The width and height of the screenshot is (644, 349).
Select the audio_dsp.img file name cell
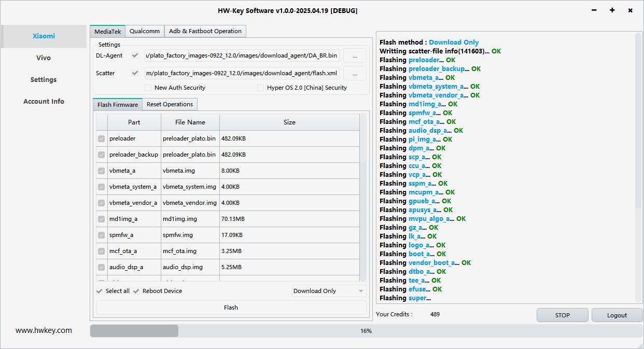pyautogui.click(x=190, y=267)
